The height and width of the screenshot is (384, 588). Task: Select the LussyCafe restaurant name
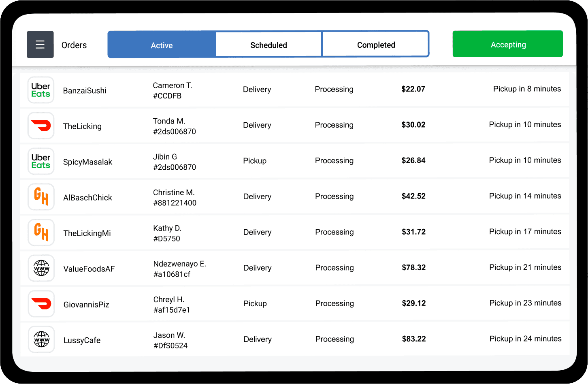tap(82, 340)
